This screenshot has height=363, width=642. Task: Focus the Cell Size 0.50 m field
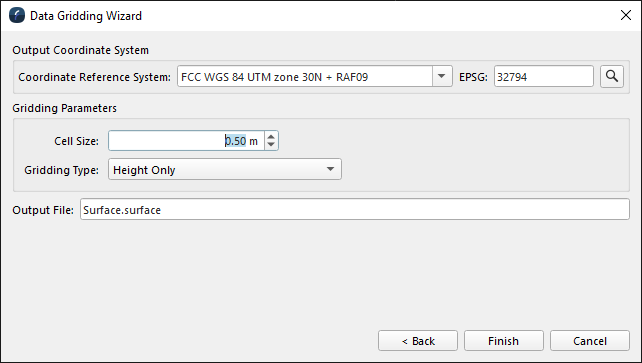click(x=187, y=141)
